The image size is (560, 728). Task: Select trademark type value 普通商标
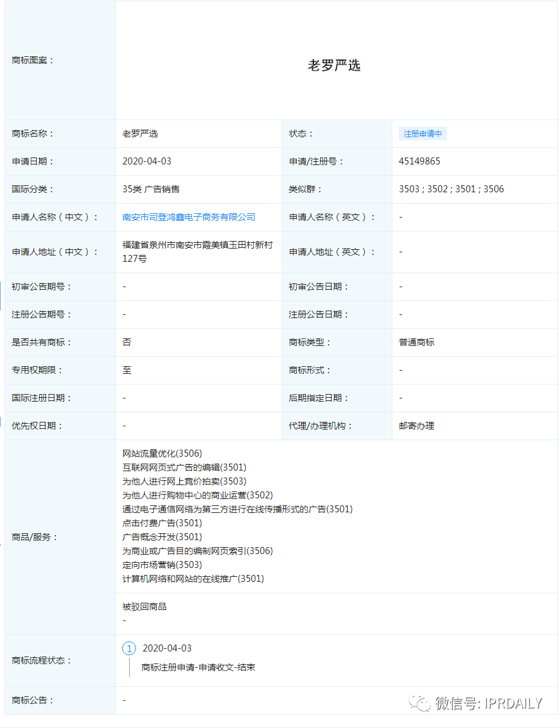click(416, 343)
